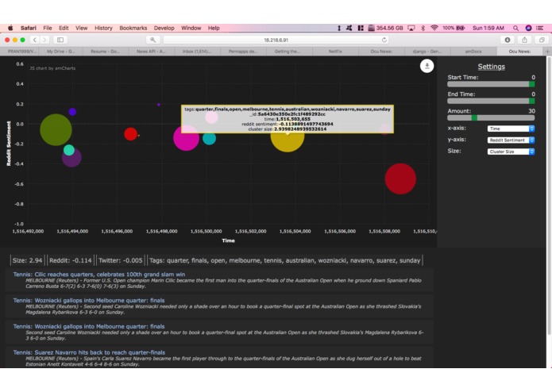Open the File menu
The image size is (552, 392).
[x=48, y=28]
